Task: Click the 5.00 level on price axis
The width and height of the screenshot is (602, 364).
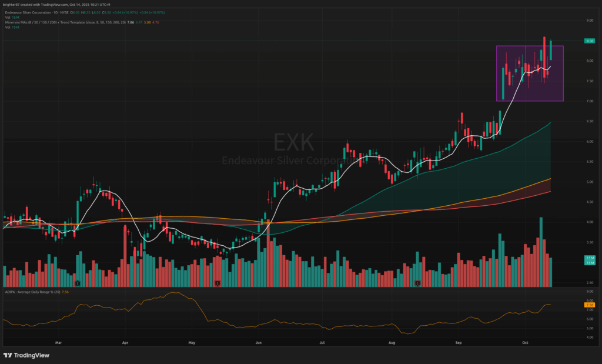Action: click(x=588, y=182)
